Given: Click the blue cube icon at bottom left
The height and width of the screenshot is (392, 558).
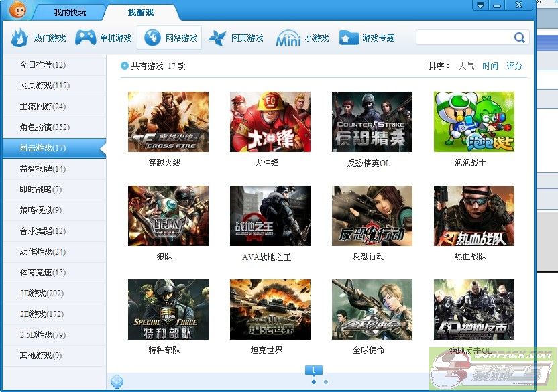Looking at the screenshot, I should 117,381.
